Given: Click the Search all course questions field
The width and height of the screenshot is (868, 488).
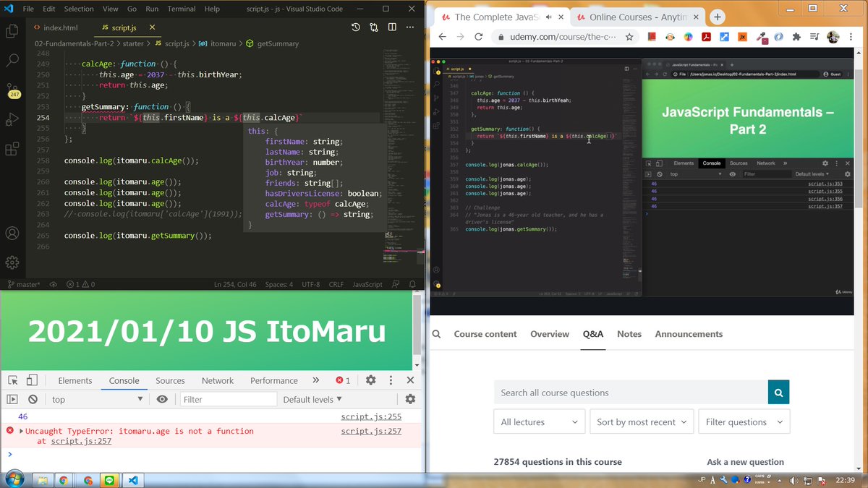Looking at the screenshot, I should (631, 393).
